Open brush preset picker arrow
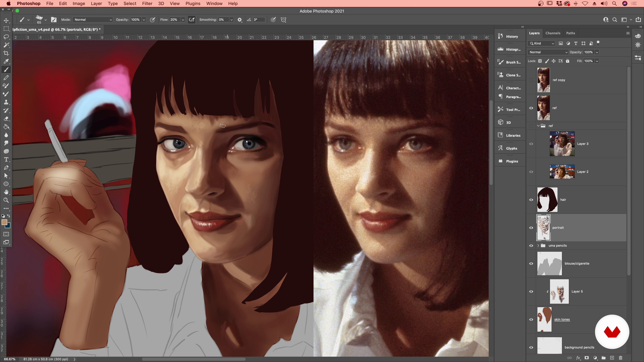Screen dimensions: 644x362 click(x=45, y=20)
